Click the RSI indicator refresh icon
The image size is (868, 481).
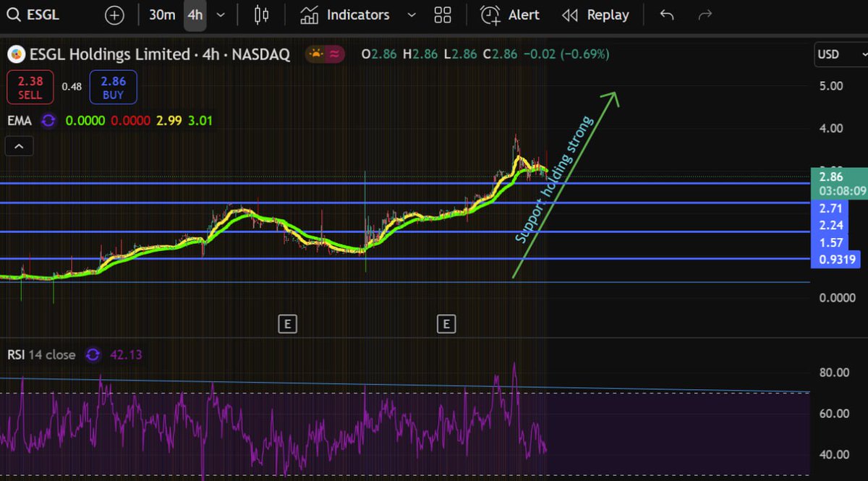[x=93, y=354]
